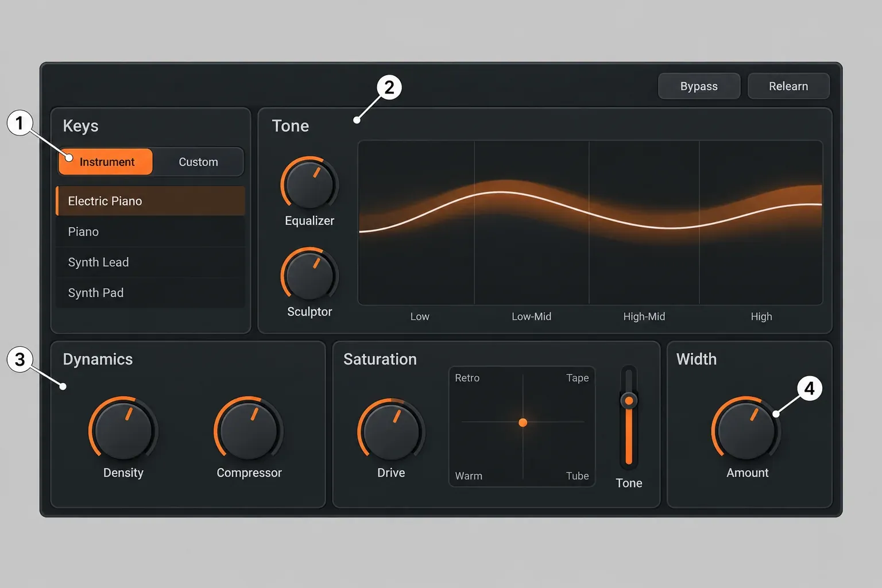This screenshot has width=882, height=588.
Task: Click the Tape corner of saturation pad
Action: pos(577,378)
